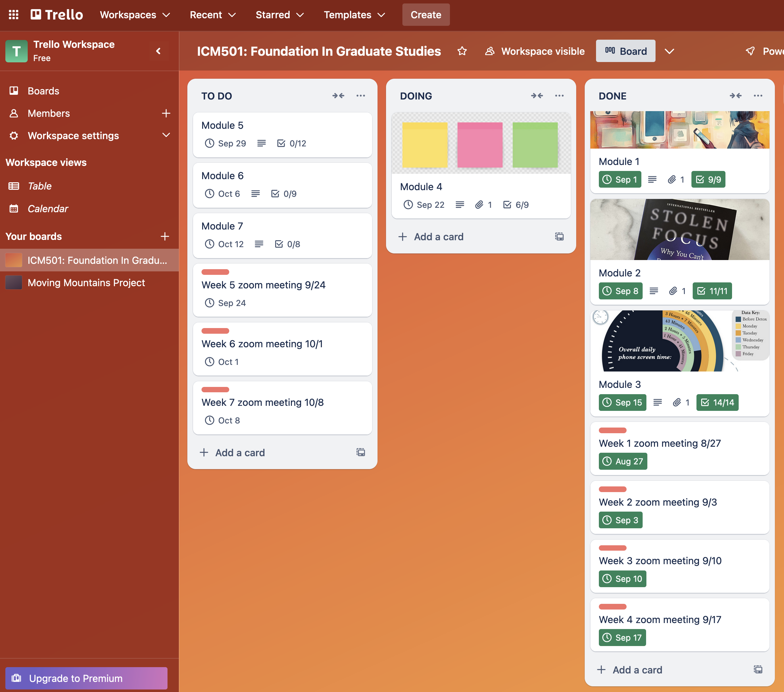
Task: Open board views dropdown arrow next to Board
Action: point(669,51)
